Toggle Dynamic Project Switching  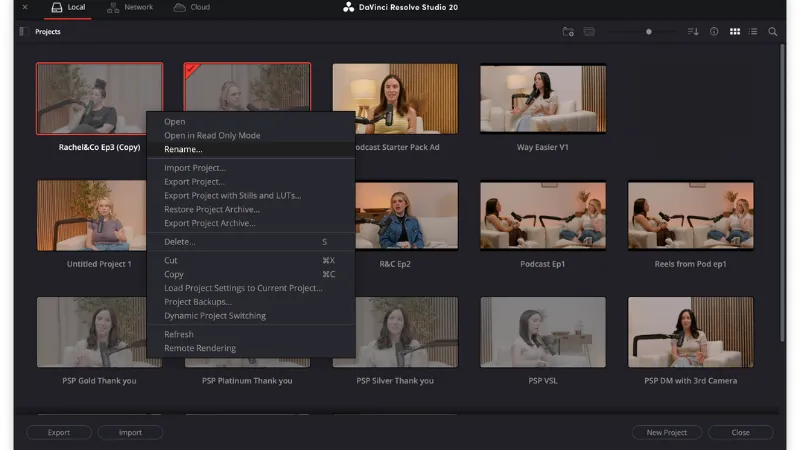[x=251, y=315]
